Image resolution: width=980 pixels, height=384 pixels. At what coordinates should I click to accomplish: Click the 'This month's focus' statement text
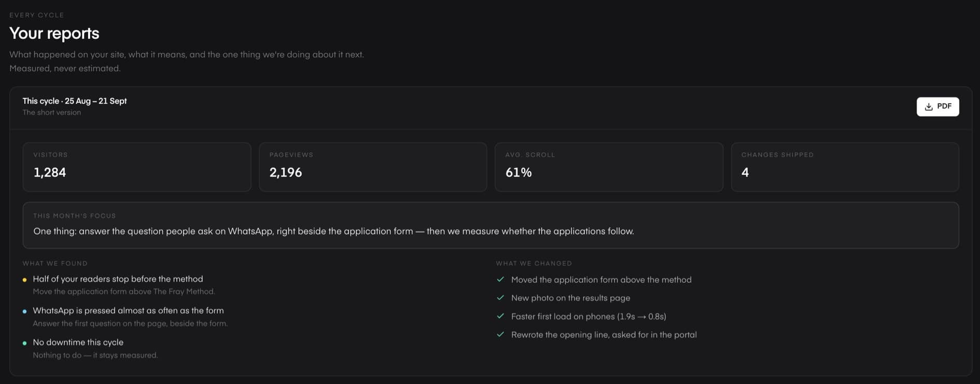[333, 231]
